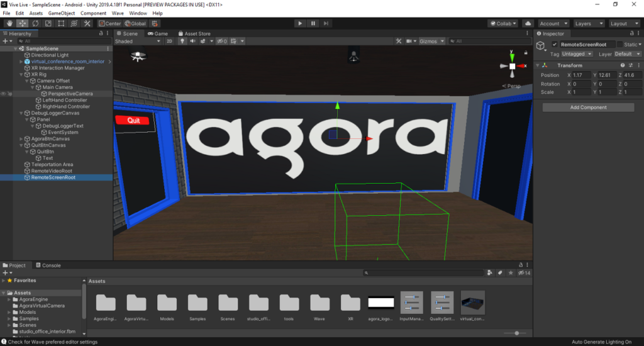Collapse the DebugLoggerCanvas node
This screenshot has width=644, height=346.
coord(21,113)
